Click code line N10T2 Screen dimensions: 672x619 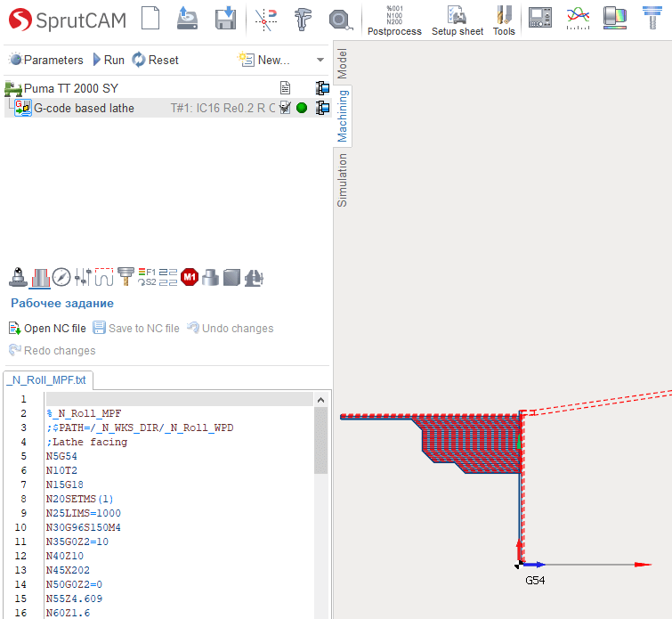coord(61,470)
